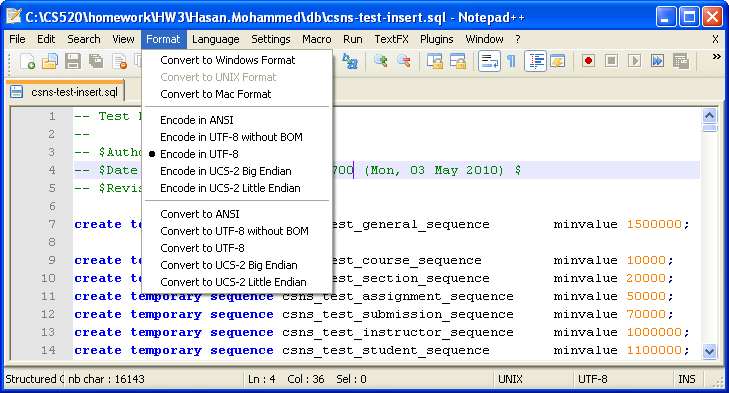
Task: Click the New file toolbar icon
Action: click(27, 61)
